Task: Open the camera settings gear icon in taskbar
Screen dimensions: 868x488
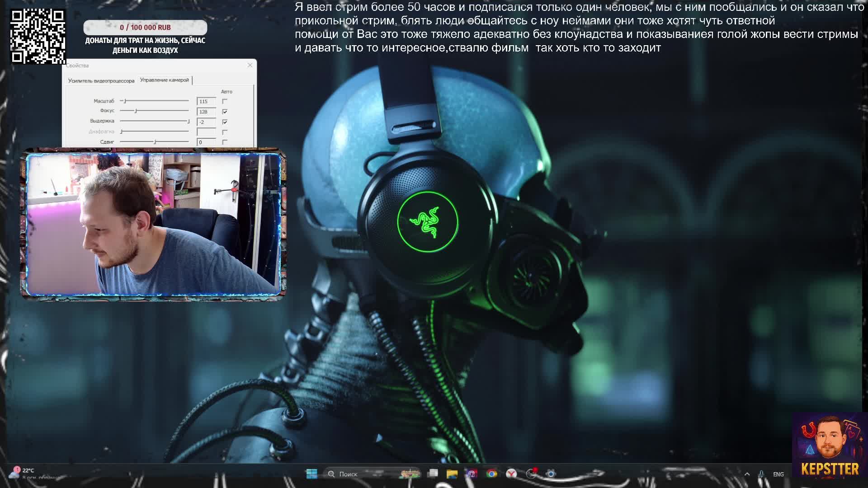Action: point(551,474)
